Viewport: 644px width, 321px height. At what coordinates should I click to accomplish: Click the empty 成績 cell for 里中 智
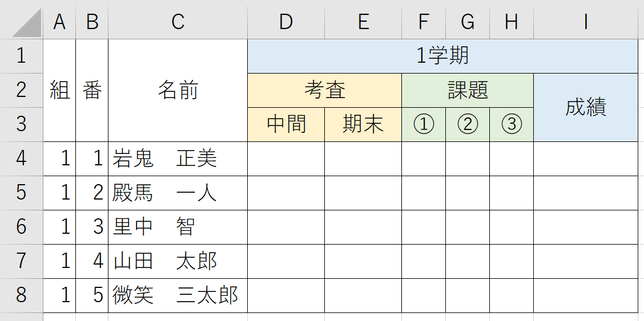click(586, 227)
